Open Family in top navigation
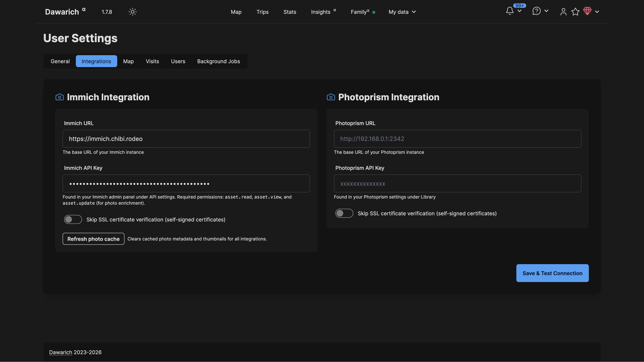Screen dimensions: 644x362 [x=360, y=12]
